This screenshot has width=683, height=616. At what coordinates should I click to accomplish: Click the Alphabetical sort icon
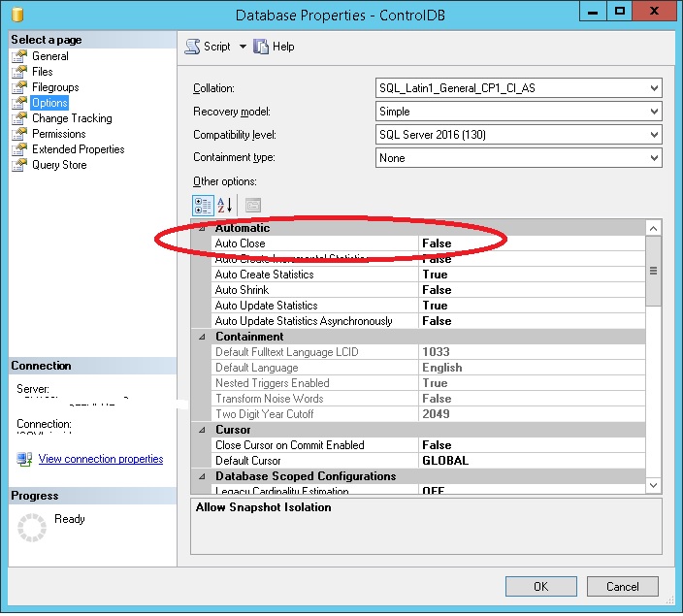(x=225, y=205)
